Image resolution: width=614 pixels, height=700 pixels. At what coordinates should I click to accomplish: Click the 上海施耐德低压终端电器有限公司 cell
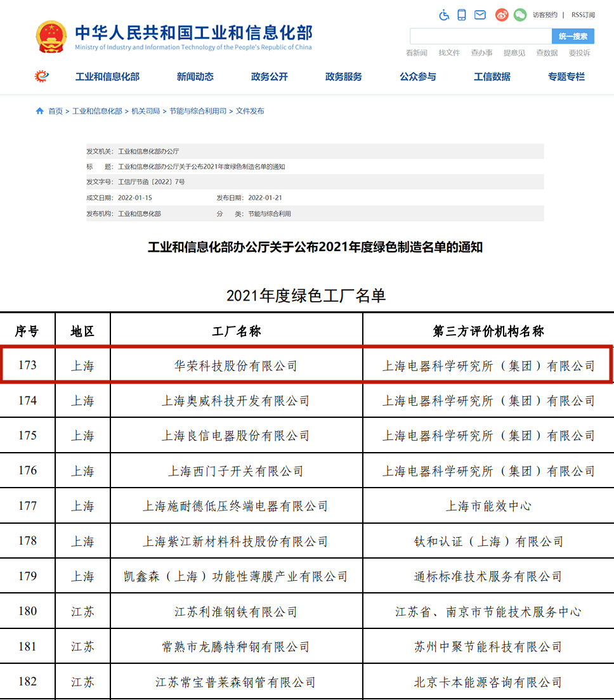pos(236,506)
